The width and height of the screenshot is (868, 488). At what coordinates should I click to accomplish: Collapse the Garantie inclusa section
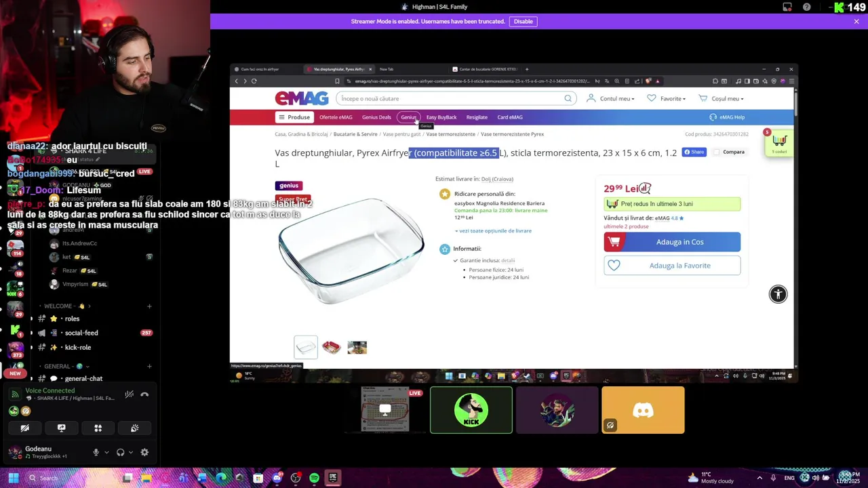[x=456, y=260]
